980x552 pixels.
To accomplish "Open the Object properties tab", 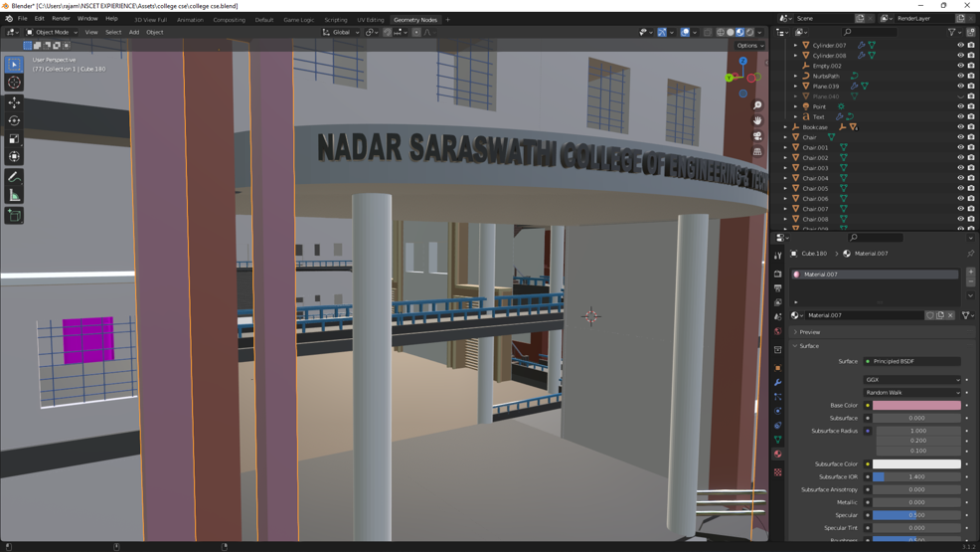I will [x=778, y=368].
